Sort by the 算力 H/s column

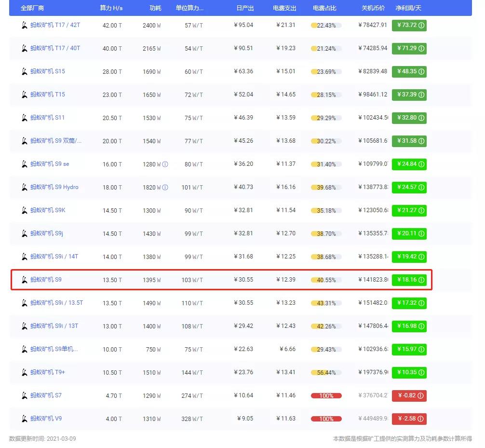pos(111,8)
